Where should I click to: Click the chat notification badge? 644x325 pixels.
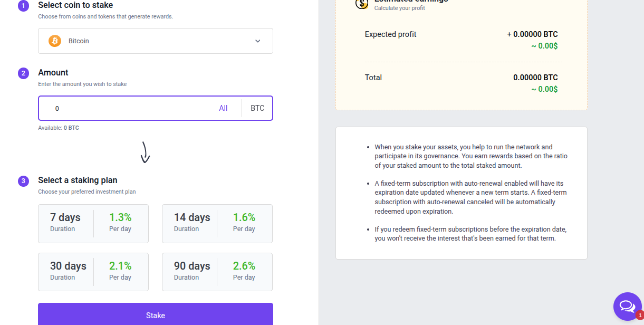tap(640, 315)
